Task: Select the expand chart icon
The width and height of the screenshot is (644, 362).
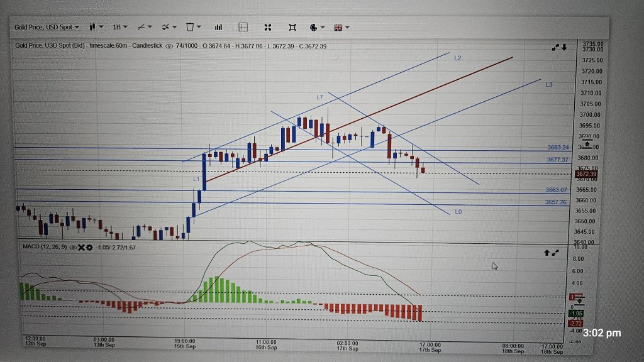Action: (267, 27)
